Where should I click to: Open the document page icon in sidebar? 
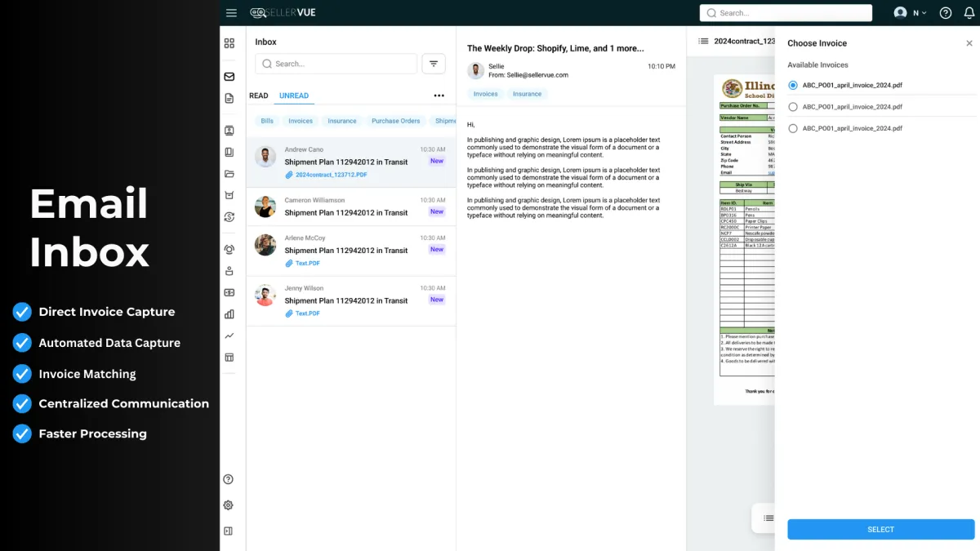(x=229, y=98)
